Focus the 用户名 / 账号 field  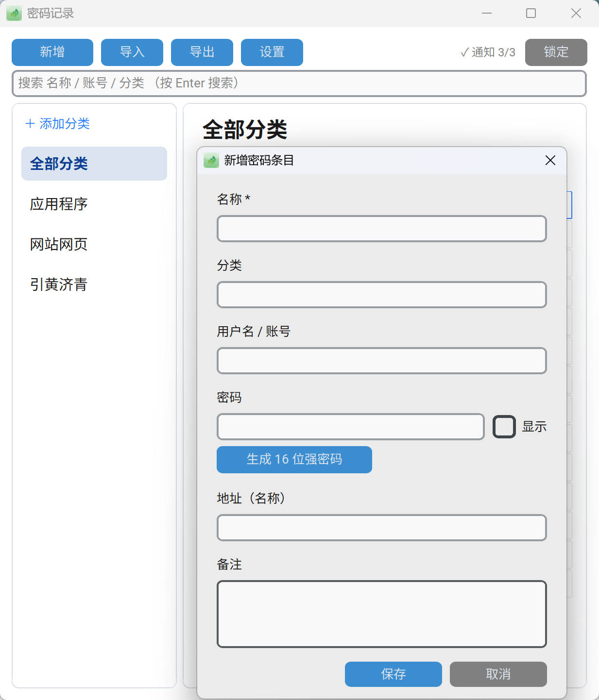click(x=382, y=361)
